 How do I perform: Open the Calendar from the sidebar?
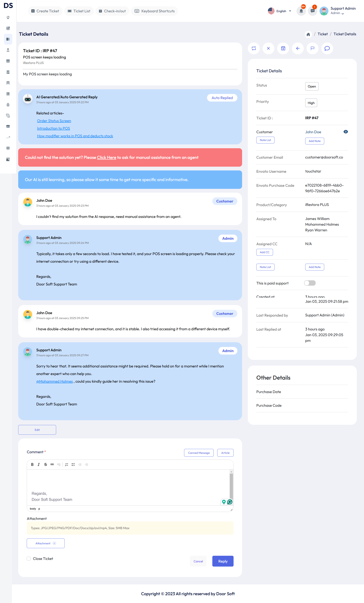[x=8, y=61]
